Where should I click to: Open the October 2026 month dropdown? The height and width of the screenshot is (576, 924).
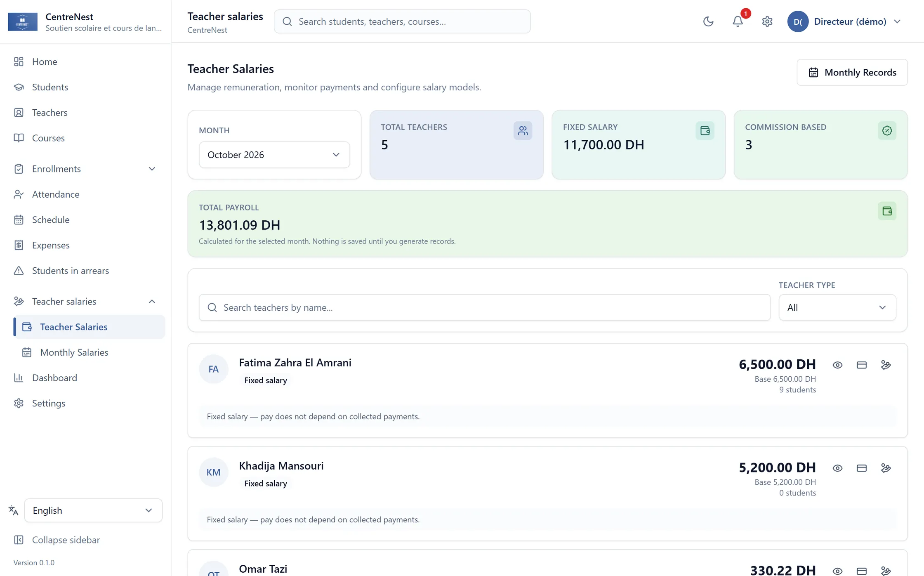click(x=274, y=155)
